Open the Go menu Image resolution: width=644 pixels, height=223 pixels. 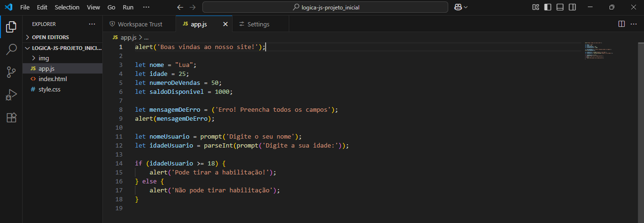[111, 8]
